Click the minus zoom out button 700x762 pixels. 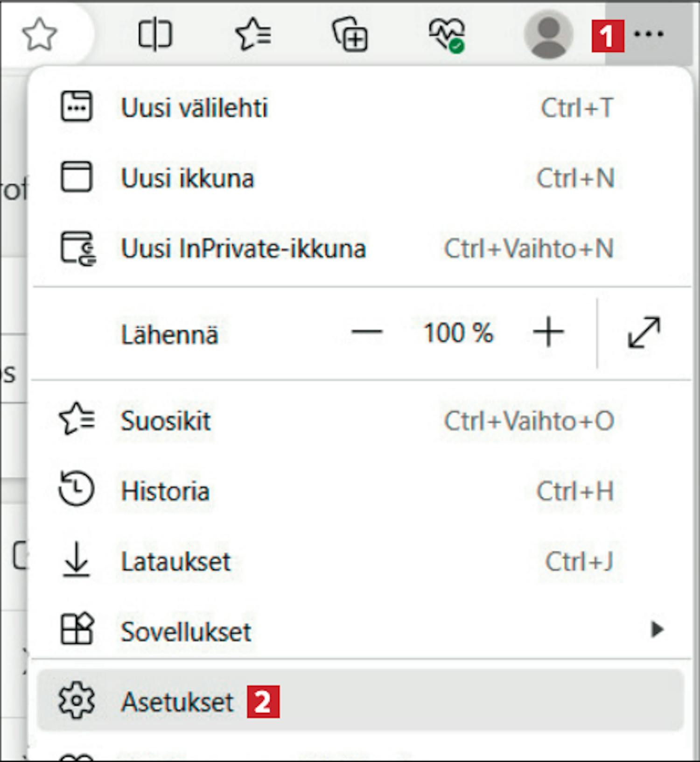(367, 332)
